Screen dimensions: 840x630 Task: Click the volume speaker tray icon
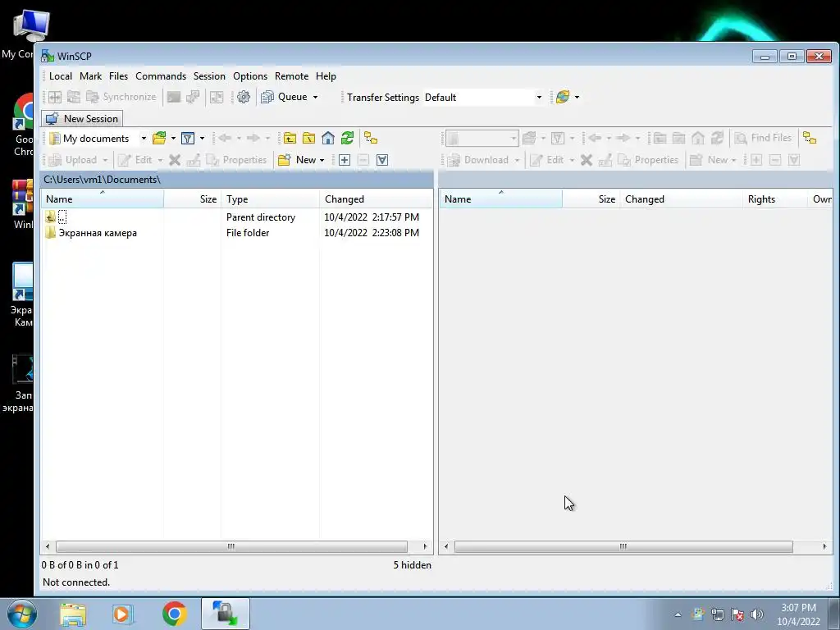coord(757,614)
